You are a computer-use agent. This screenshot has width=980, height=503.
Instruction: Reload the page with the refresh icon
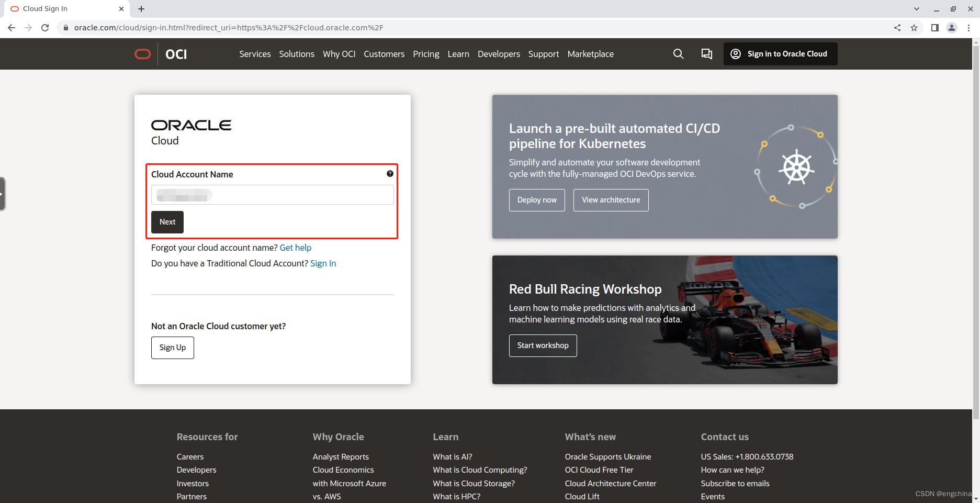pos(45,28)
